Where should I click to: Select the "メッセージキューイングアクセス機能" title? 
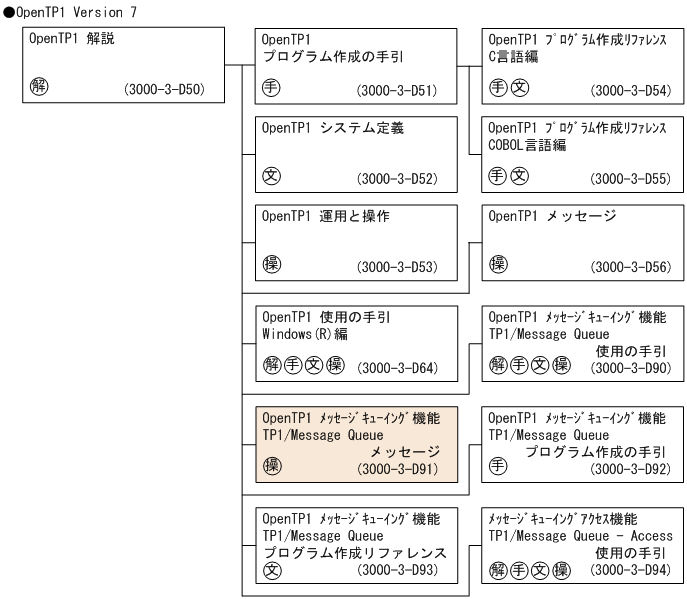pos(563,519)
